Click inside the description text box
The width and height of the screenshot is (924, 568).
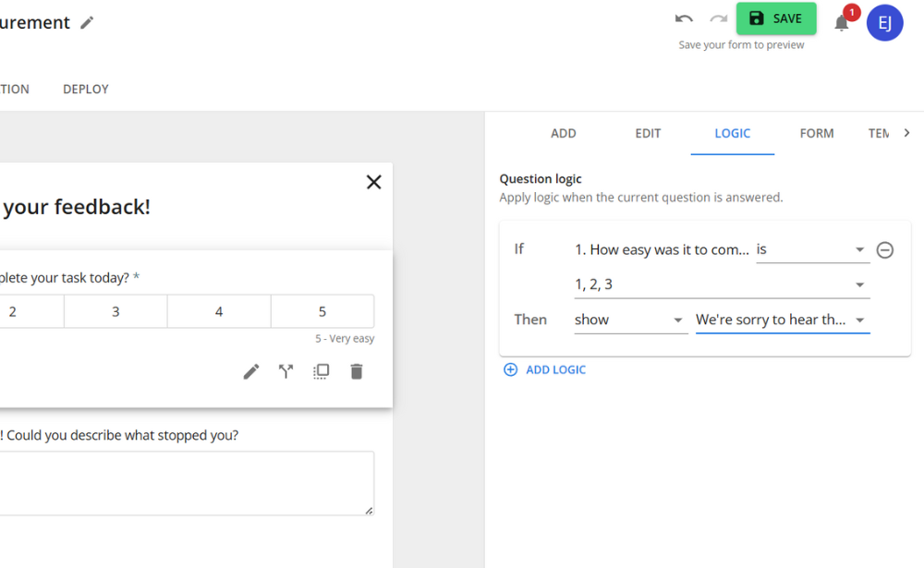[185, 482]
